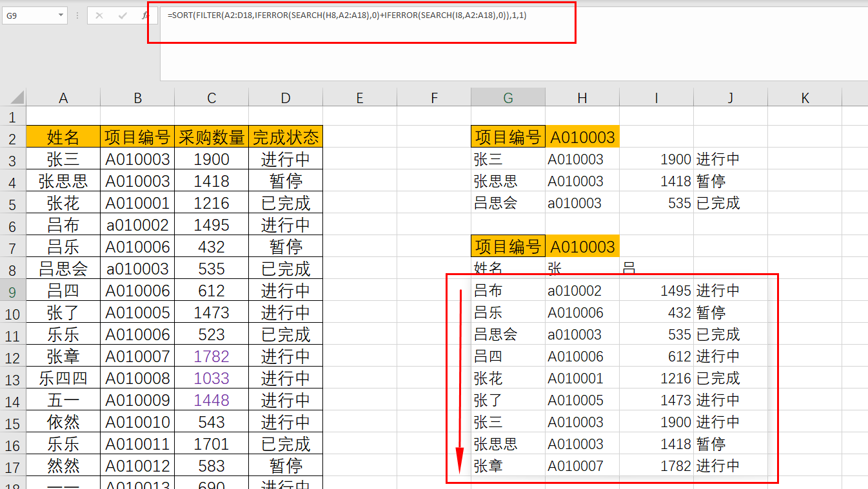Screen dimensions: 868x489
Task: Click into the SORT formula text in formula bar
Action: 346,15
